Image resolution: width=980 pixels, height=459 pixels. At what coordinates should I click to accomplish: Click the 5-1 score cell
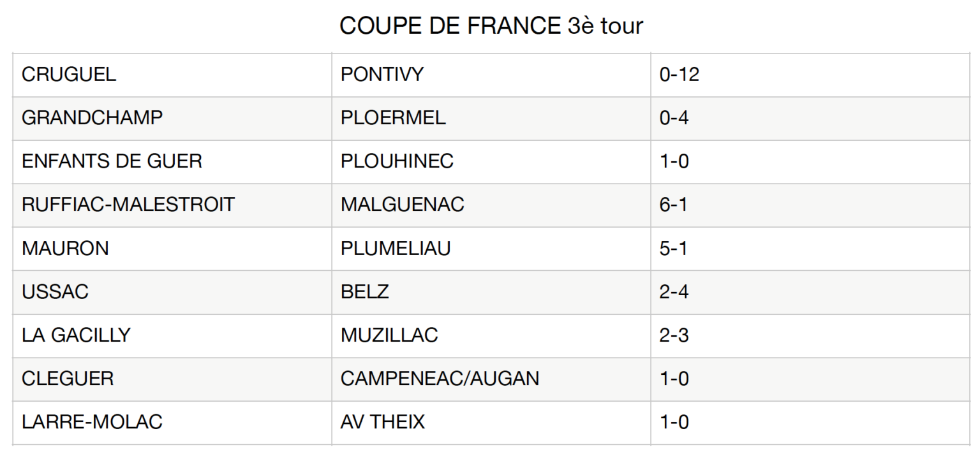click(x=673, y=248)
